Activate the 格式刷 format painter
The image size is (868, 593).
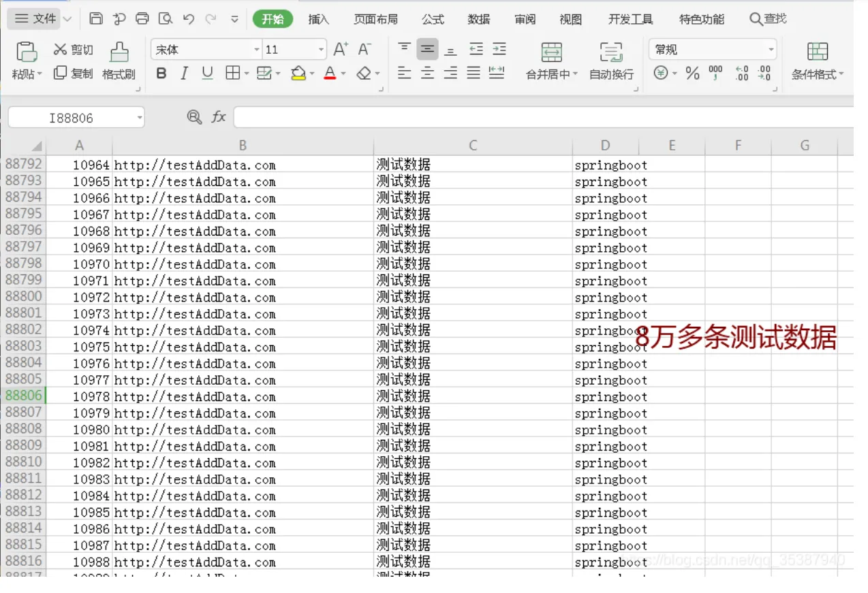(x=119, y=61)
